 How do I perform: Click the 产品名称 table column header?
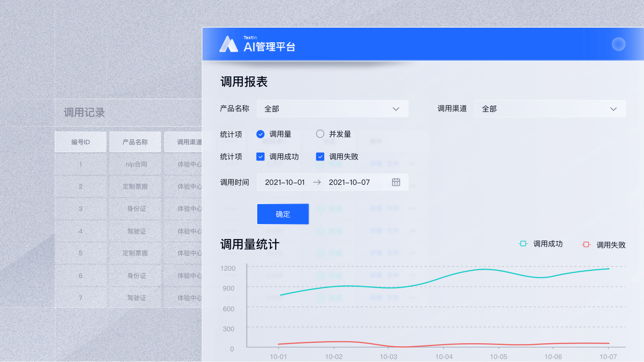point(135,142)
